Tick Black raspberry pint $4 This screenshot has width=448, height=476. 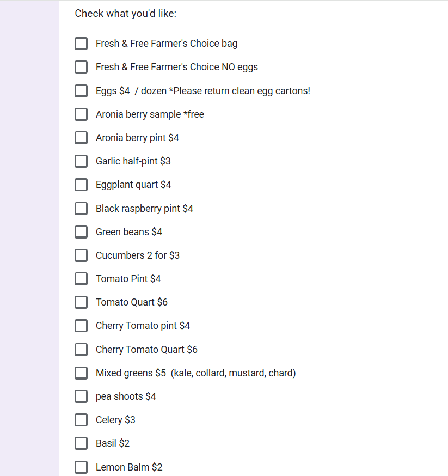click(81, 208)
